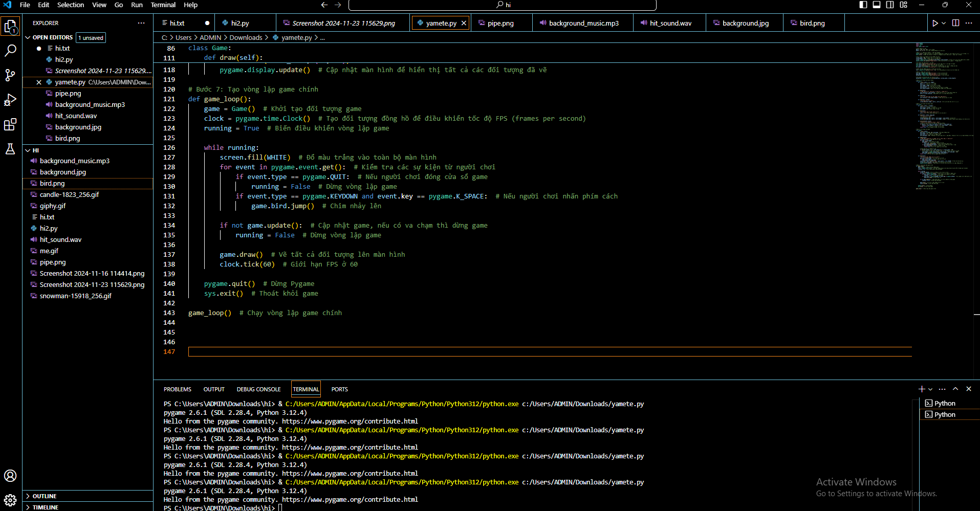Toggle the secondary sidebar layout icon
The width and height of the screenshot is (980, 511).
(890, 5)
